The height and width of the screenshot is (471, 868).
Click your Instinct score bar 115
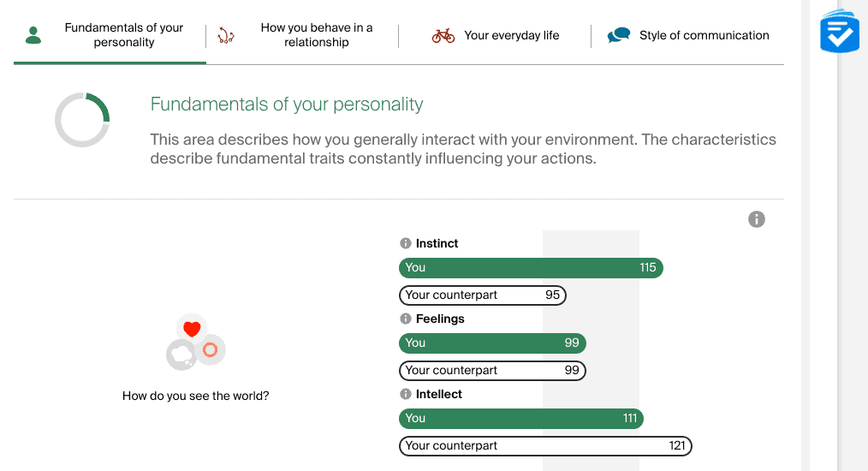click(531, 268)
